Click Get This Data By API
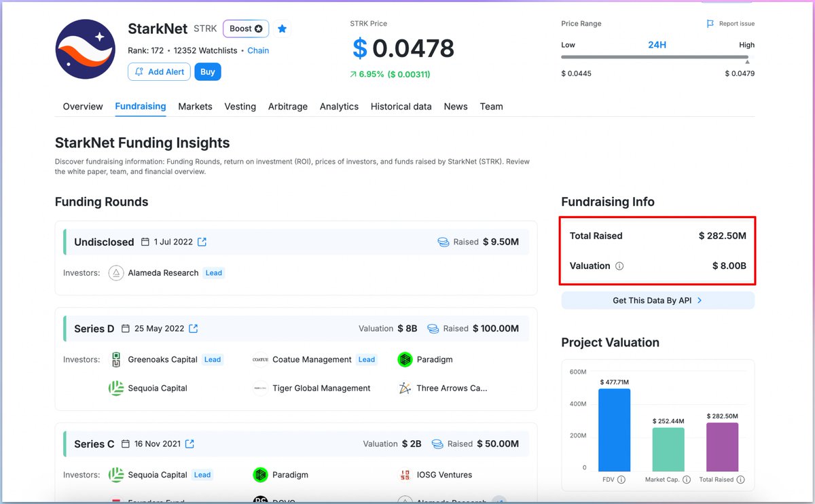The height and width of the screenshot is (504, 815). coord(657,300)
